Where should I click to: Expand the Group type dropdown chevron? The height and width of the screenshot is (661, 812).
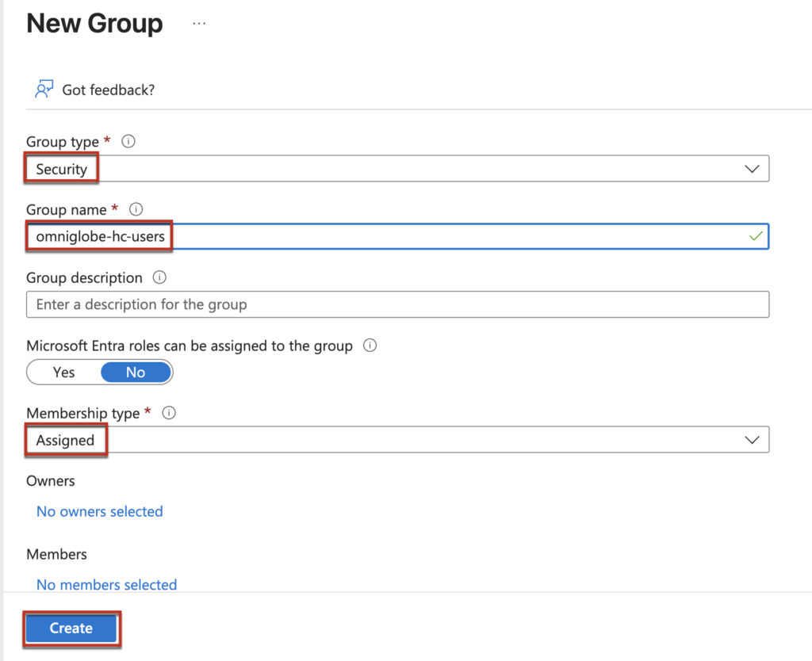752,169
